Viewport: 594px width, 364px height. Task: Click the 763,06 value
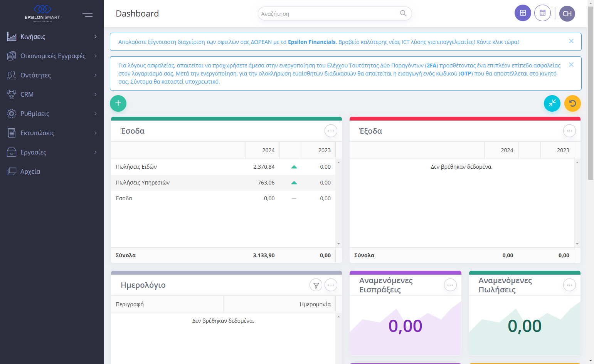(x=266, y=183)
